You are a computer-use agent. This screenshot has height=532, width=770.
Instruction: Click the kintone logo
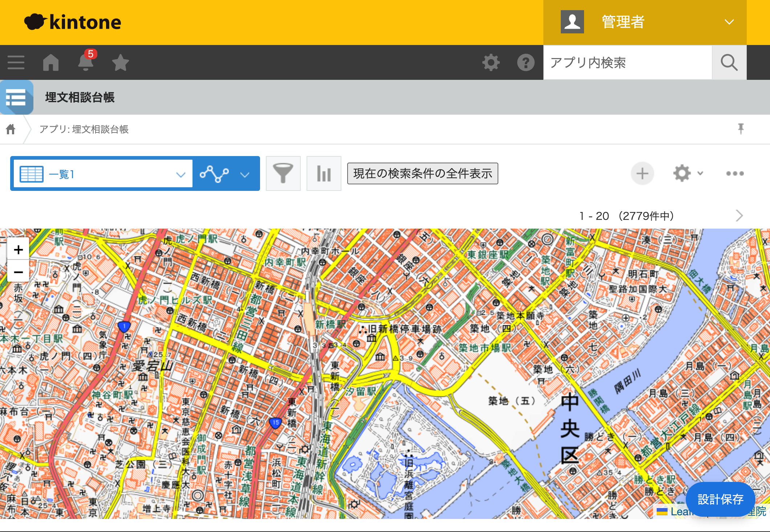(x=73, y=22)
